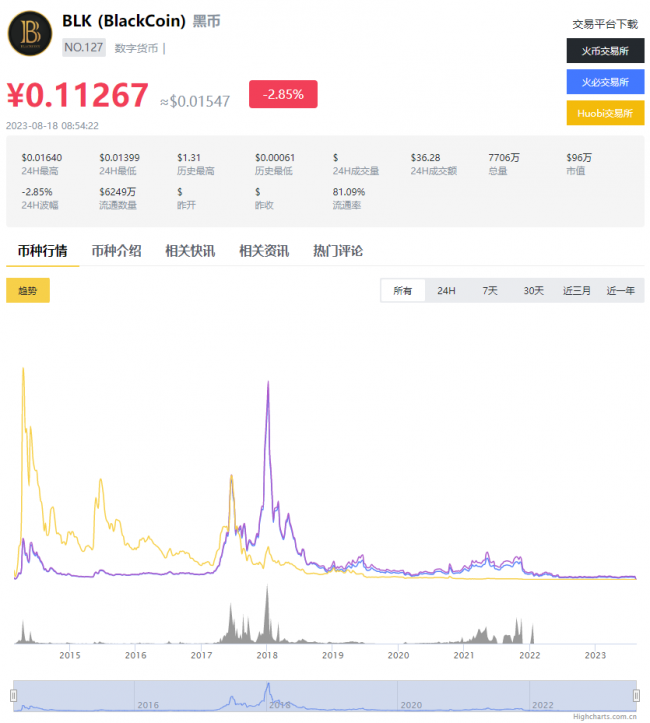This screenshot has height=723, width=650.
Task: Click the 数字货币 category label
Action: click(136, 48)
